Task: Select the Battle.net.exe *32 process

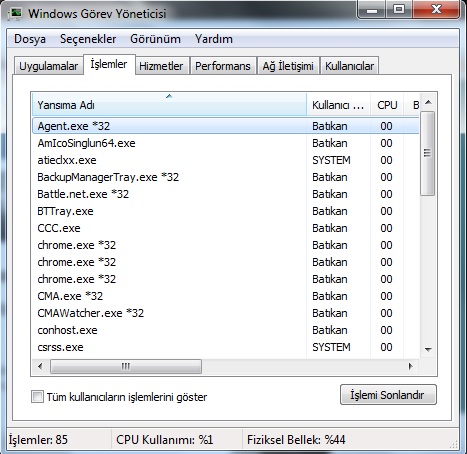Action: point(225,194)
